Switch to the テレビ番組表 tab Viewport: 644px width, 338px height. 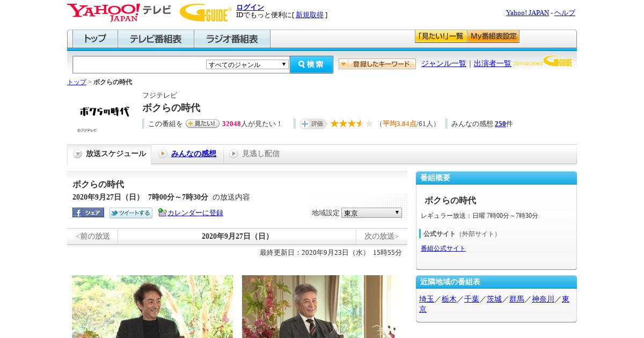pos(156,39)
